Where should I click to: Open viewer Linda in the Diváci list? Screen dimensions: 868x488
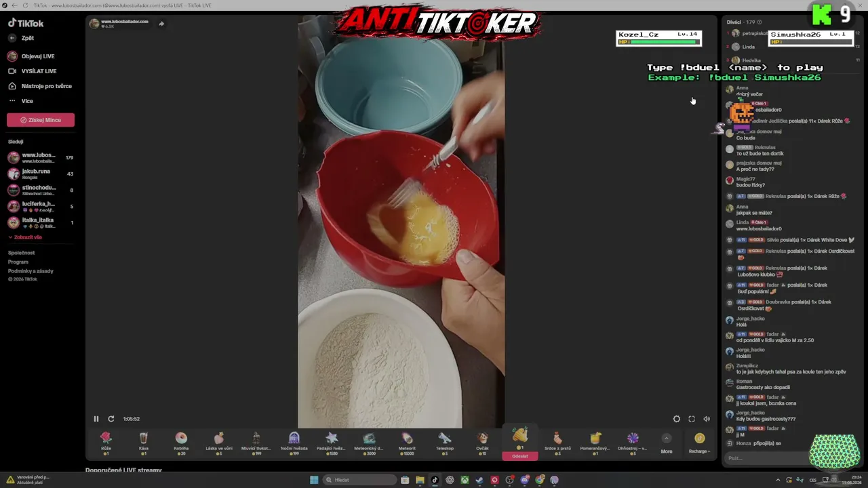(749, 47)
